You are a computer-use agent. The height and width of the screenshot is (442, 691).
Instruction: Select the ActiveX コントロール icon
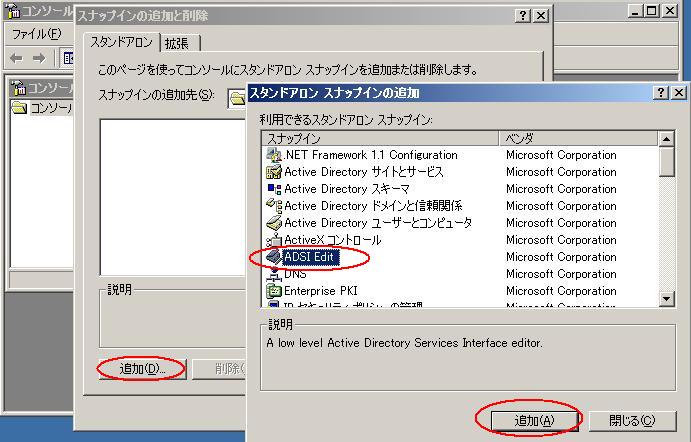[x=274, y=240]
